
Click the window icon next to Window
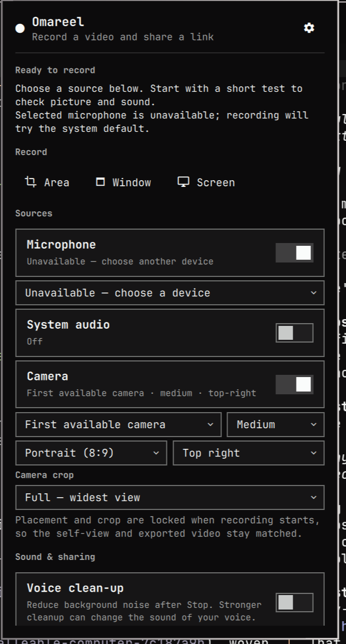(x=100, y=181)
